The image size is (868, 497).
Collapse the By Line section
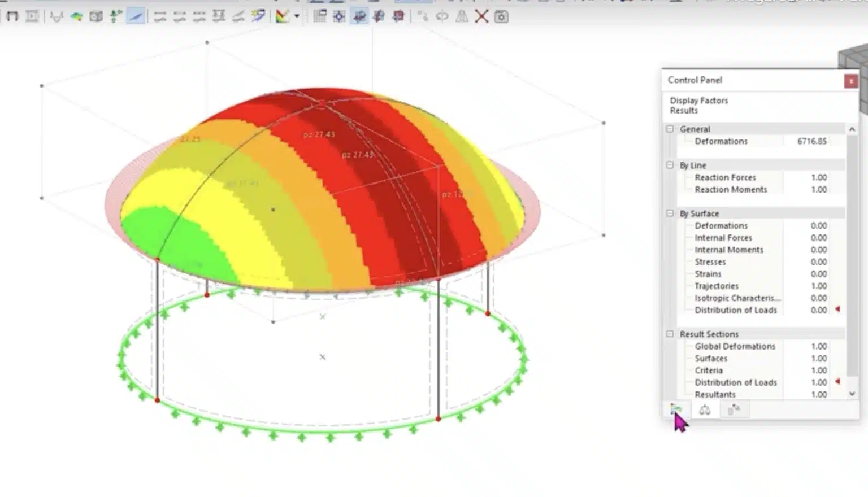pyautogui.click(x=670, y=165)
